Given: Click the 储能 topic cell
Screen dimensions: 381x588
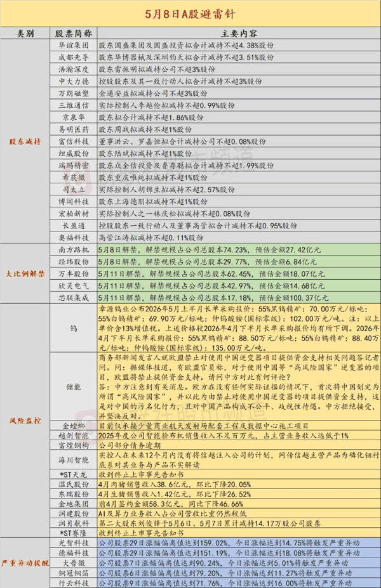Looking at the screenshot, I should [74, 387].
